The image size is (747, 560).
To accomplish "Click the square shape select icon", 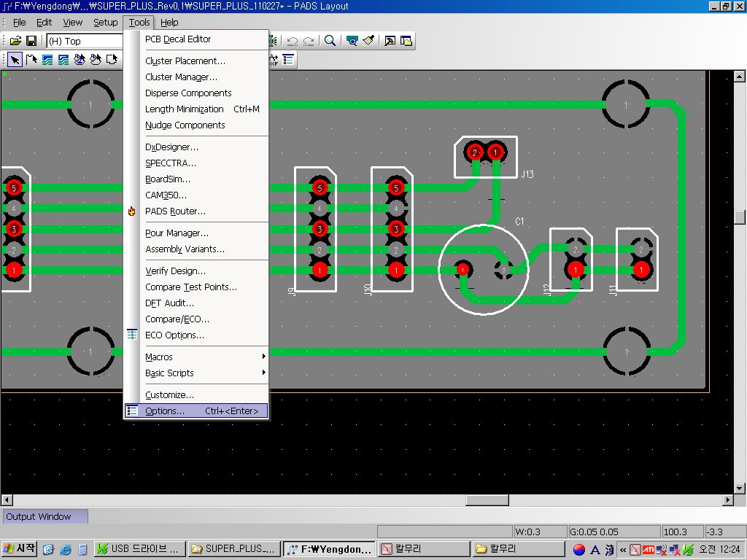I will click(112, 60).
